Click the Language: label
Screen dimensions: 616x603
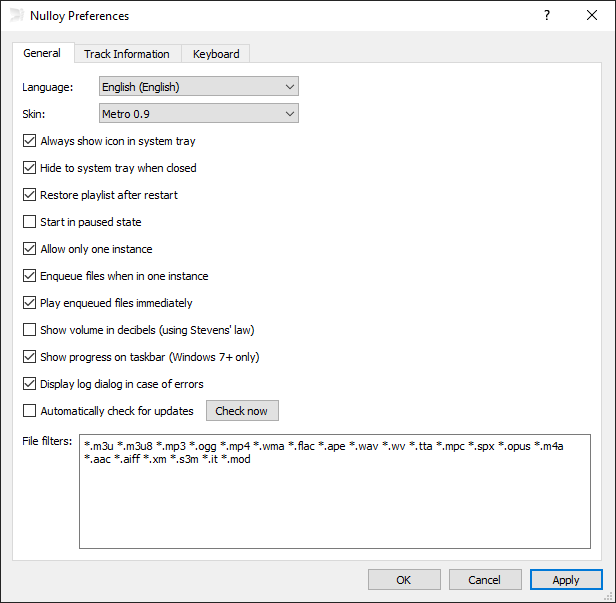point(48,87)
